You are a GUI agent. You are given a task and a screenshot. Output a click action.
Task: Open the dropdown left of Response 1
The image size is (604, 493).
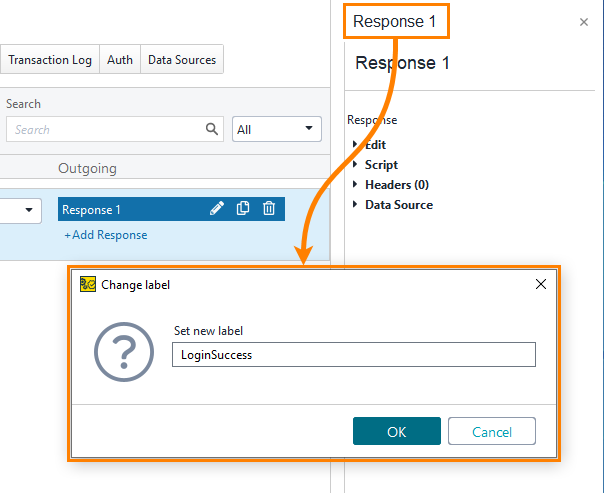click(21, 210)
